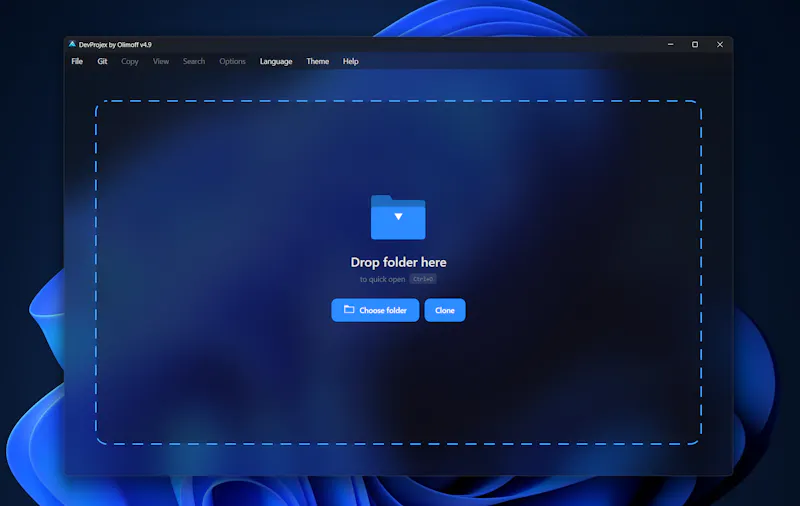
Task: Open the Options menu
Action: (x=232, y=61)
